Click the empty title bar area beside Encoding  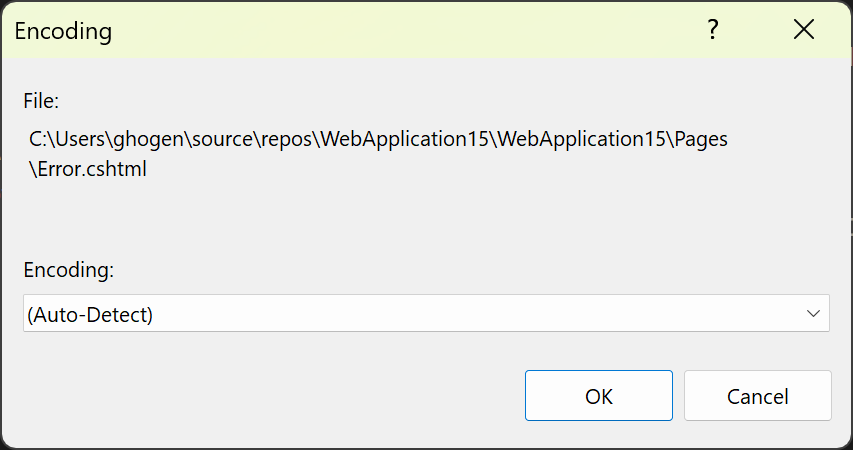point(400,31)
